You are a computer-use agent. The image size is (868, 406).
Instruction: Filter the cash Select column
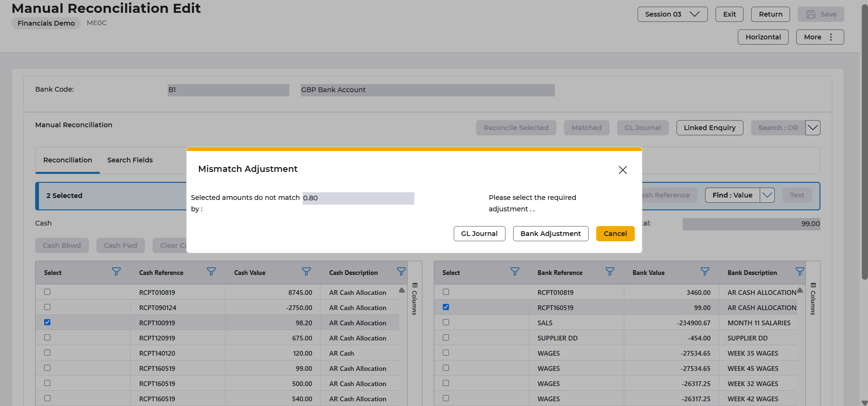(x=116, y=272)
